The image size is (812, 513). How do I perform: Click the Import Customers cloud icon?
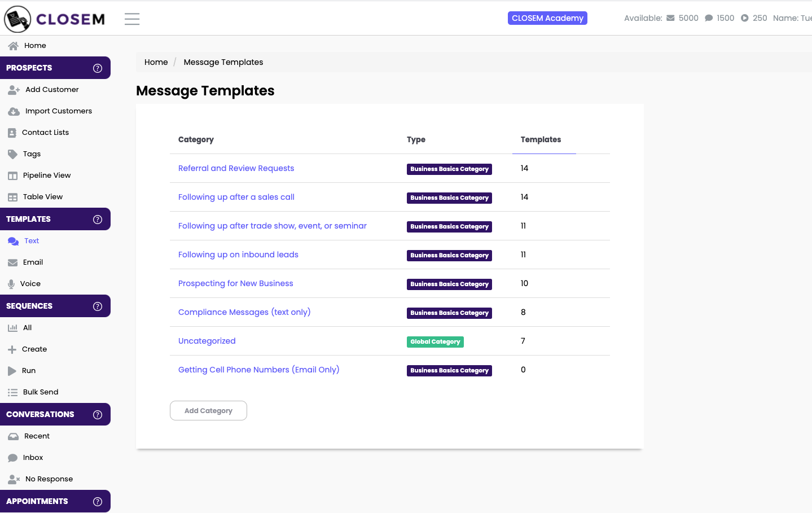(14, 111)
